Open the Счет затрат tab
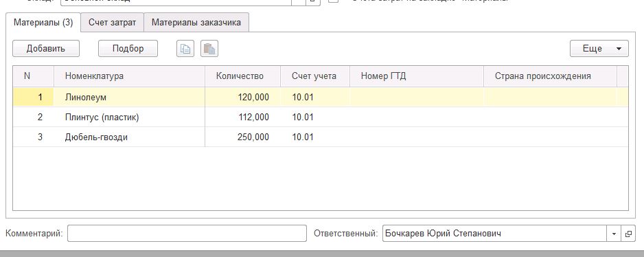 [112, 22]
